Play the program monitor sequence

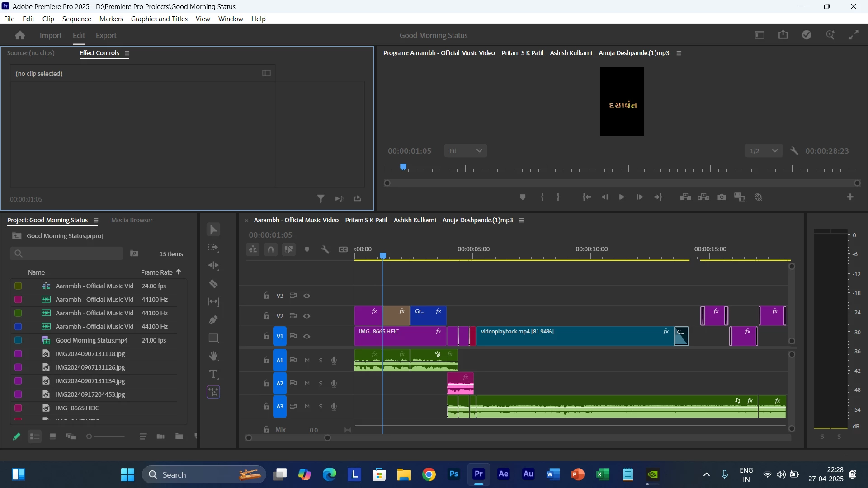622,197
